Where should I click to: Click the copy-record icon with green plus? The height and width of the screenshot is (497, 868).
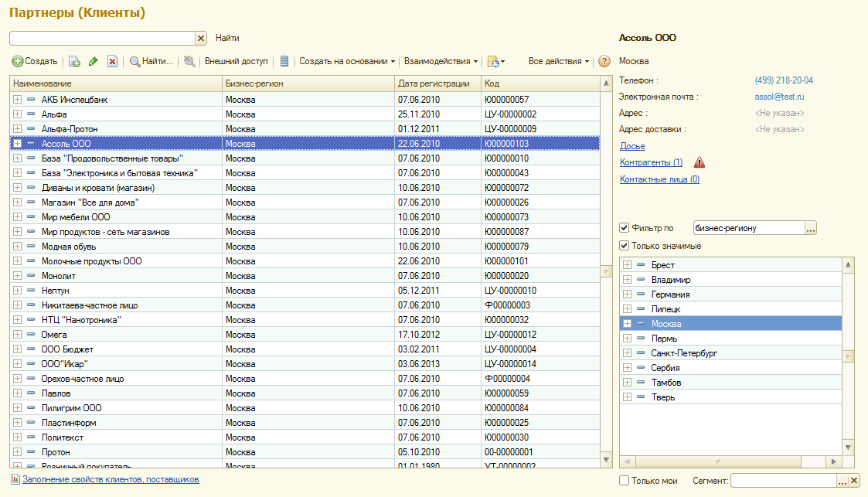point(75,61)
